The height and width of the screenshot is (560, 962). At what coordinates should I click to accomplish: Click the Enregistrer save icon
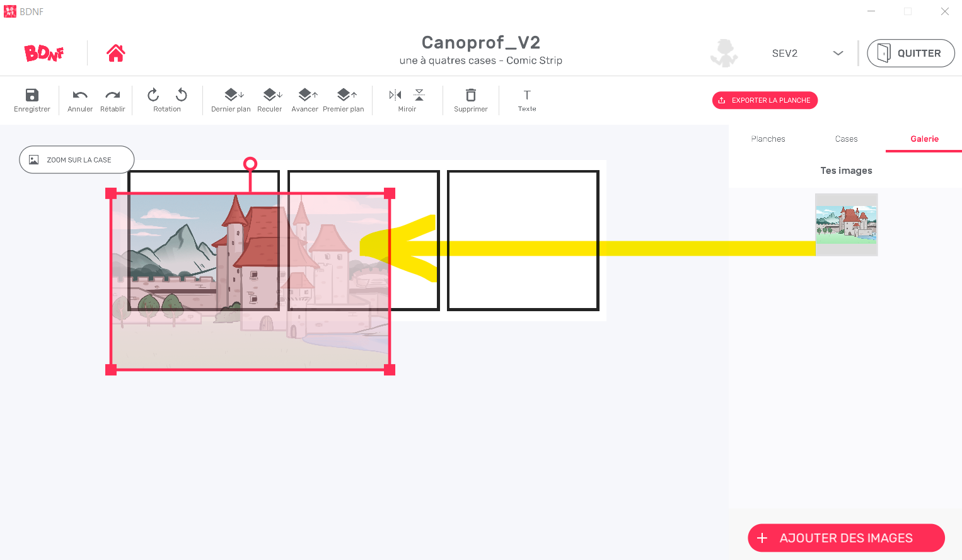point(32,95)
